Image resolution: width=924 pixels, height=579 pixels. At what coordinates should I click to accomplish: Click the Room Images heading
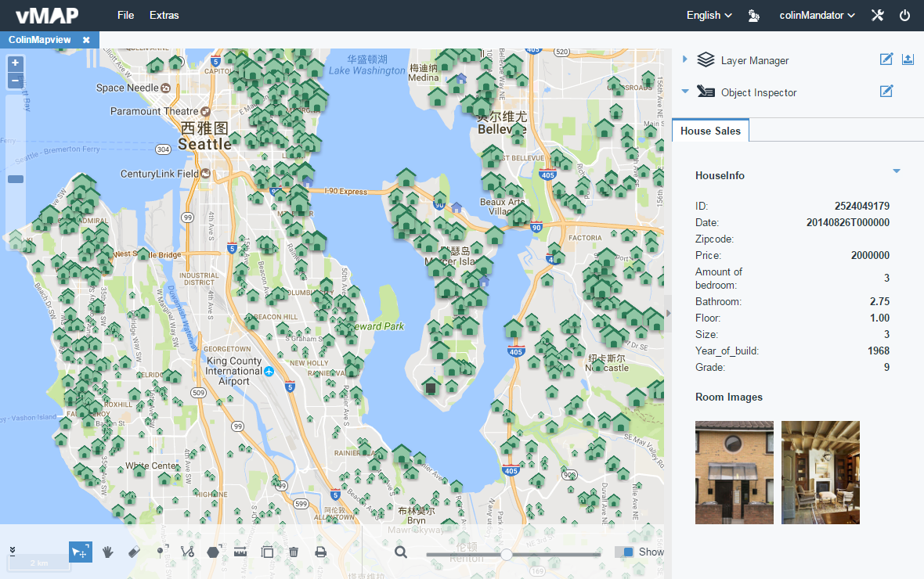(729, 397)
